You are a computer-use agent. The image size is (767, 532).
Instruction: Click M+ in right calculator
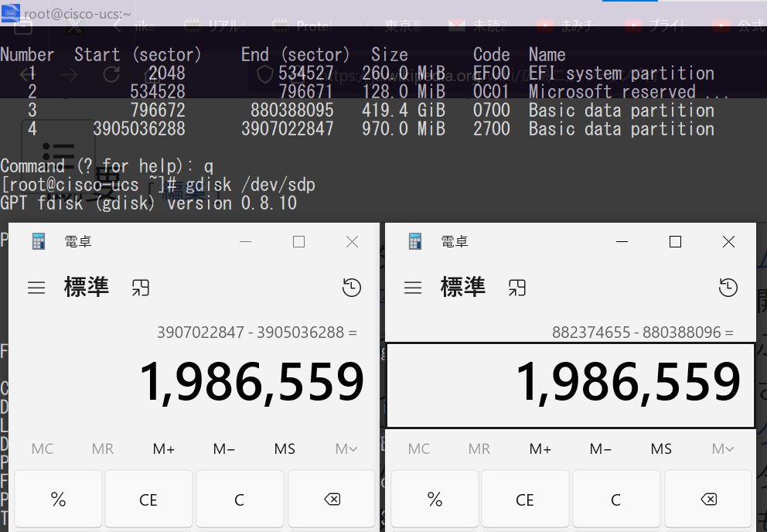pos(540,448)
